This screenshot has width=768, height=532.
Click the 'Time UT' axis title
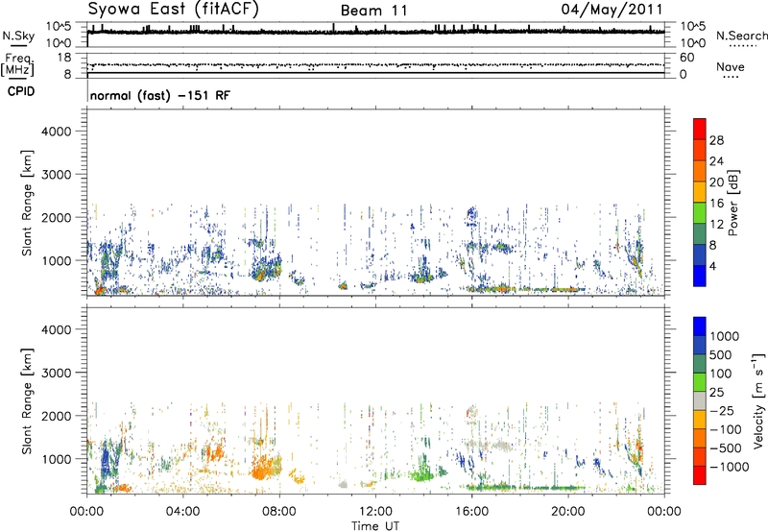coord(375,526)
